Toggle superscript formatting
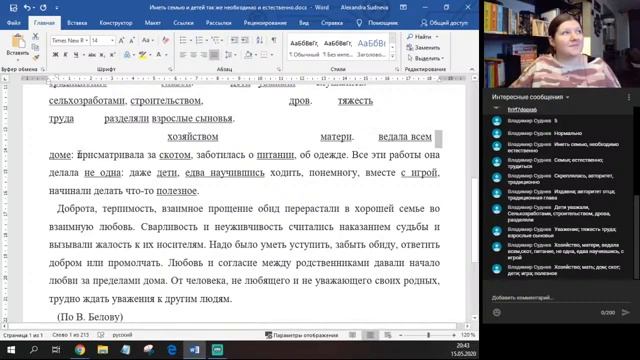Screen dimensions: 640x360 [112, 55]
